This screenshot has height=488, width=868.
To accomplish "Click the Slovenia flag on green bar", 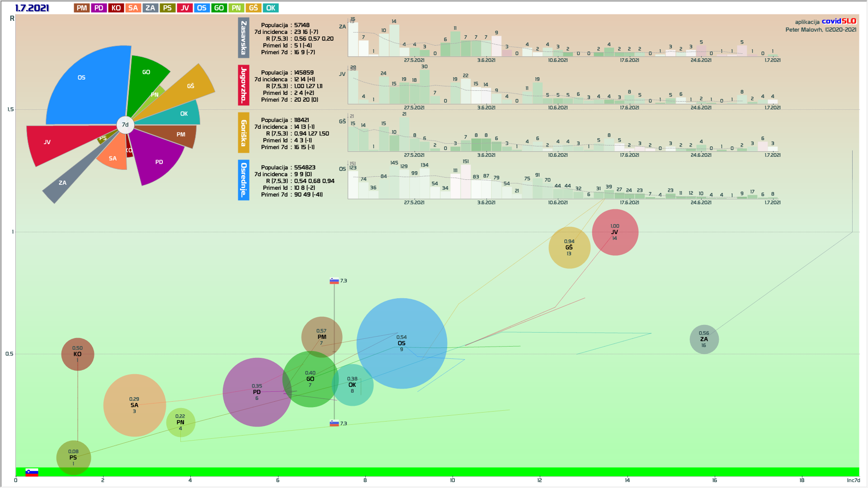I will 32,473.
